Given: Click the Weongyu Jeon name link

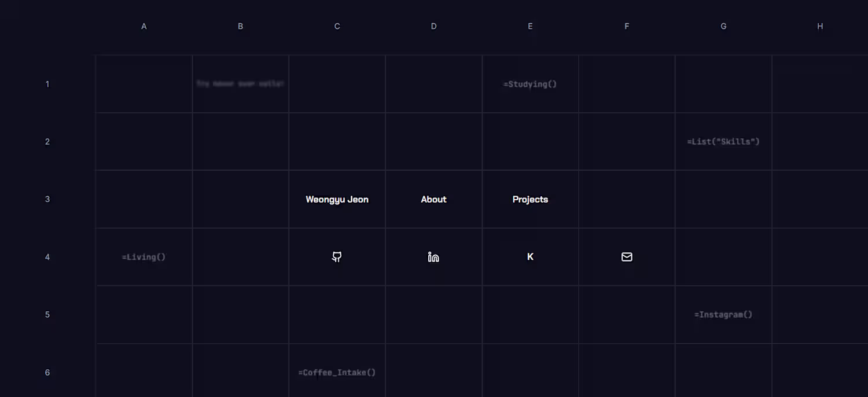Looking at the screenshot, I should coord(337,199).
